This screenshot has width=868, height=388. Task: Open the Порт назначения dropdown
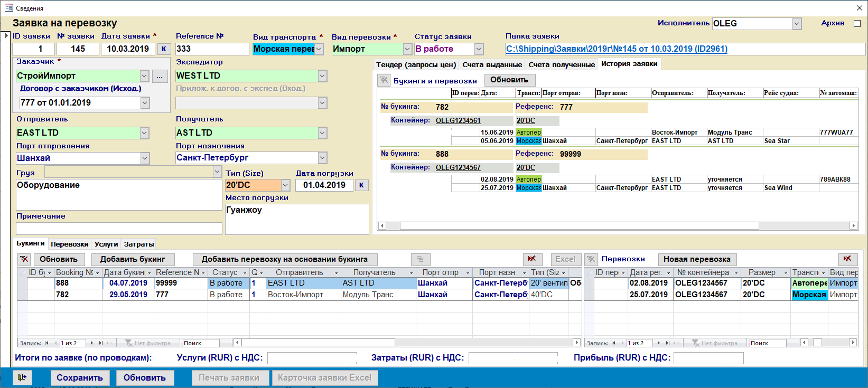[x=322, y=158]
